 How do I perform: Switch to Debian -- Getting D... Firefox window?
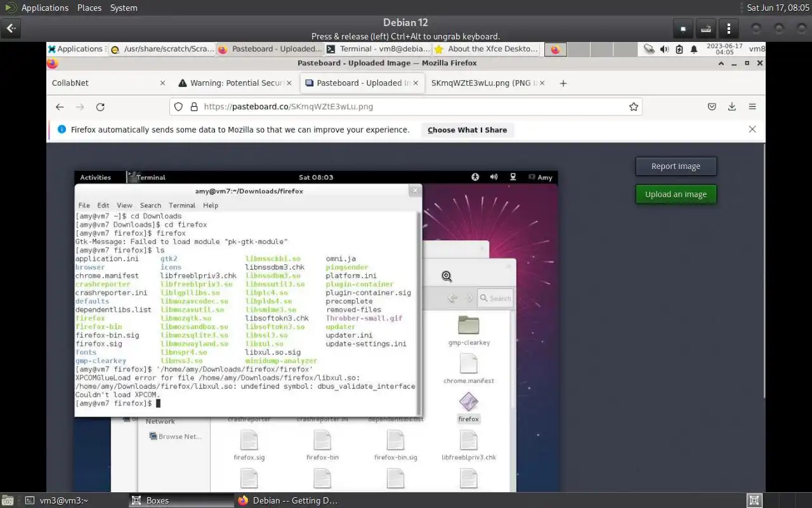[288, 500]
